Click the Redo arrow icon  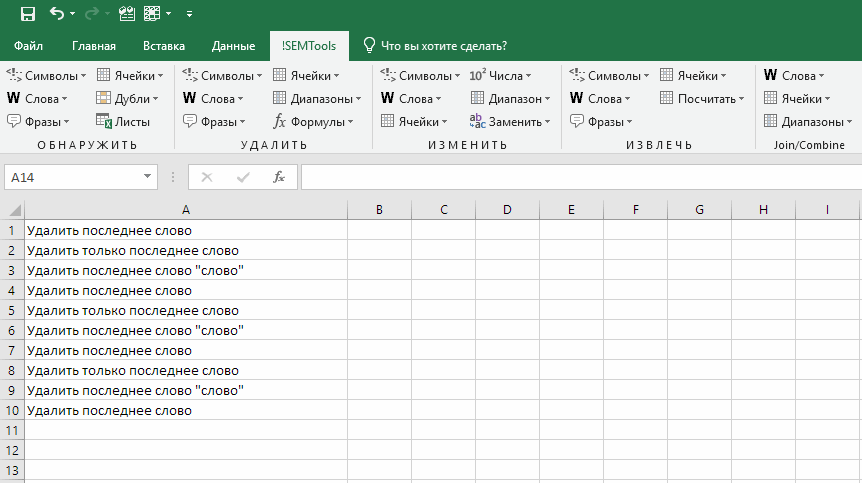point(92,13)
